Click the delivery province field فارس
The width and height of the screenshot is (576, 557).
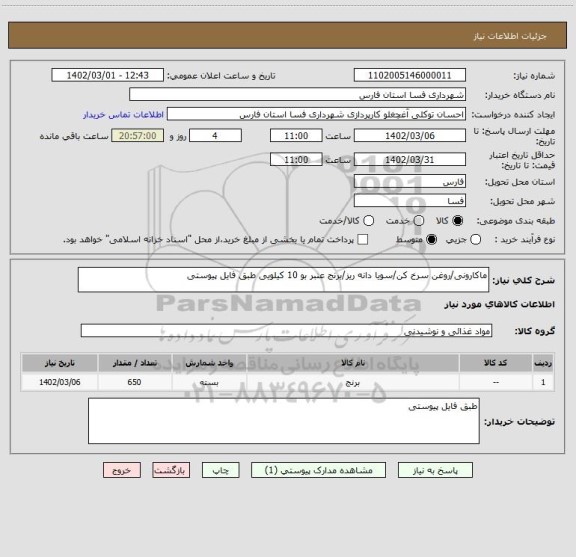click(410, 182)
